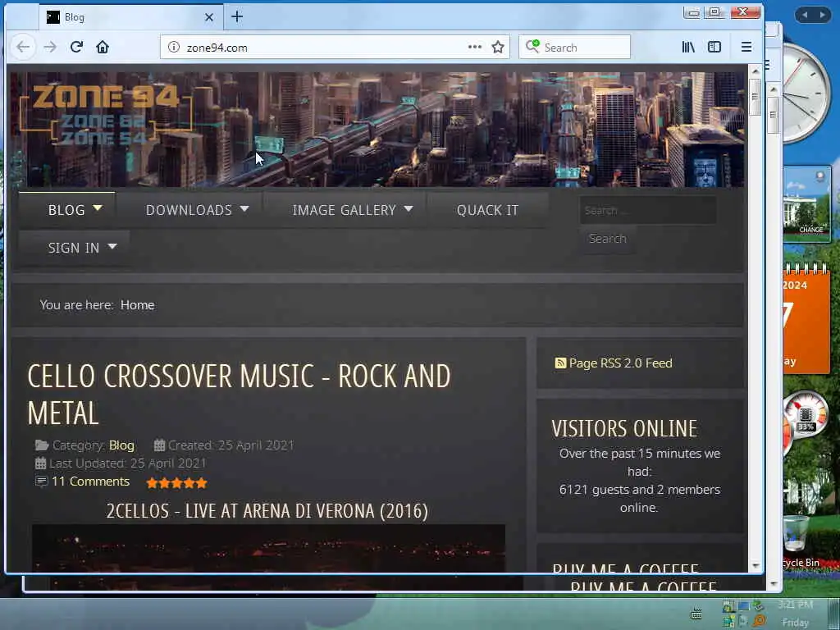The width and height of the screenshot is (840, 630).
Task: Click the site search text field
Action: tap(648, 210)
